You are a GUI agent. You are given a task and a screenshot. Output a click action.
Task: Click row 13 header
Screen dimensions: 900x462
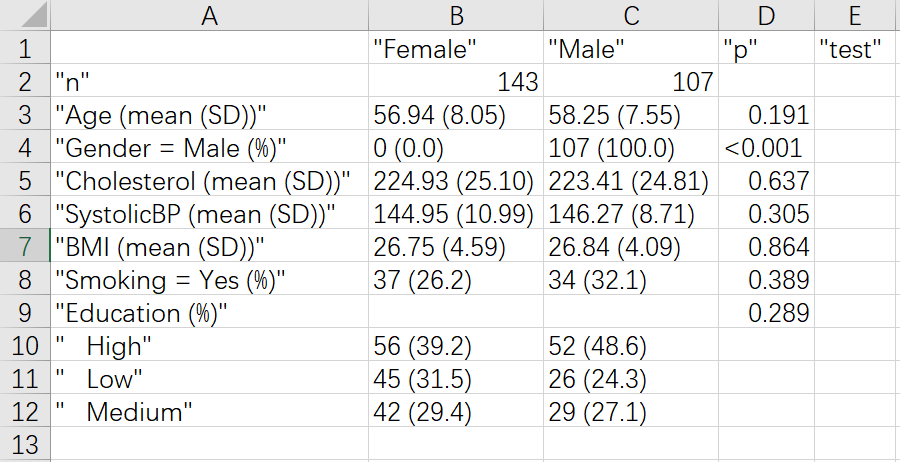pyautogui.click(x=24, y=444)
